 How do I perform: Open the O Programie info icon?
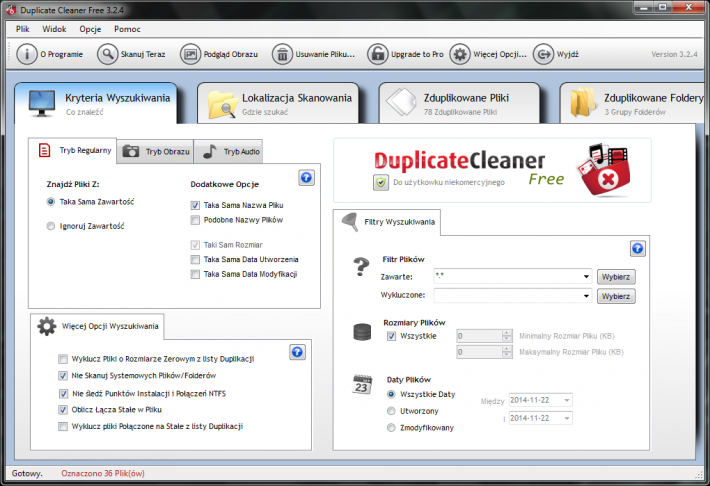27,54
